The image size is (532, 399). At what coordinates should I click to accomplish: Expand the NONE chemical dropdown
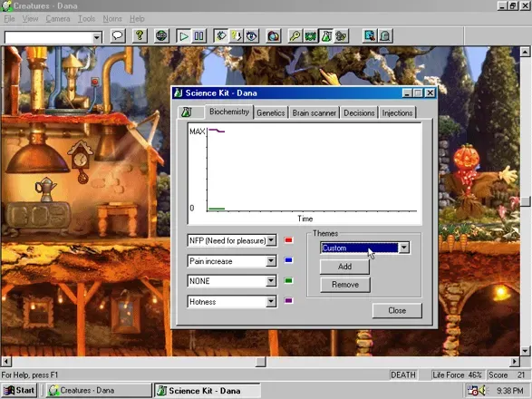[271, 281]
